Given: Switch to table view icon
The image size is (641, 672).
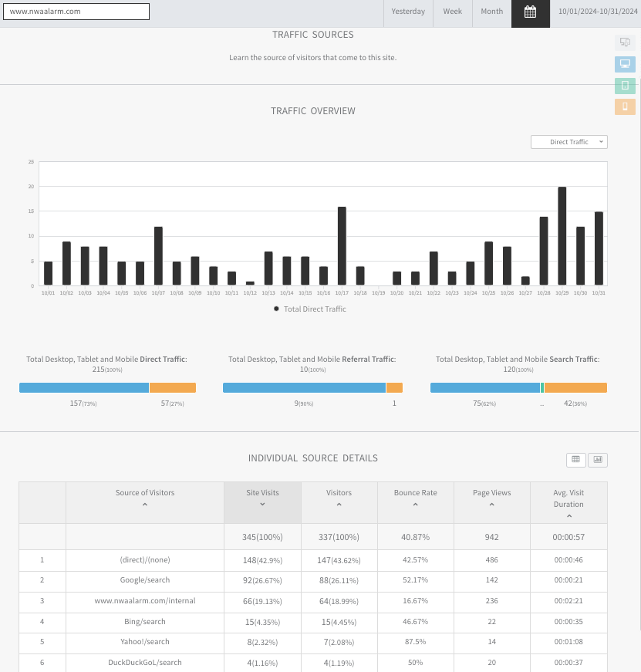Looking at the screenshot, I should (x=576, y=460).
